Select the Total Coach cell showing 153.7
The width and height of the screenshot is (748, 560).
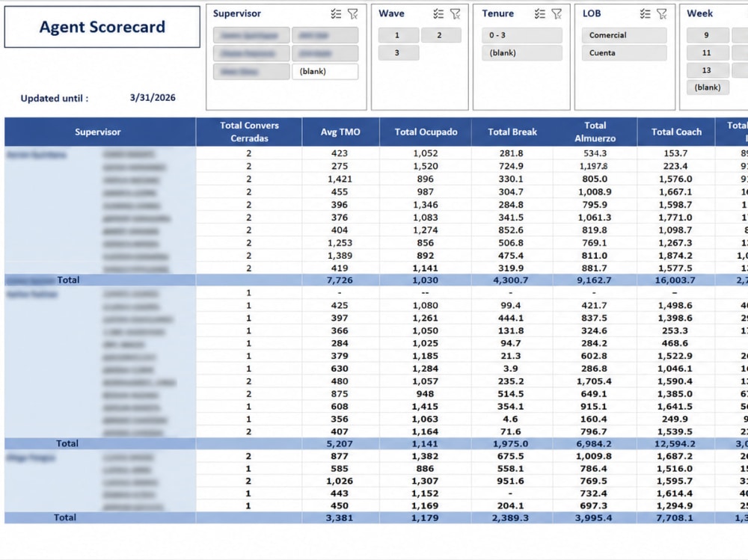(675, 153)
